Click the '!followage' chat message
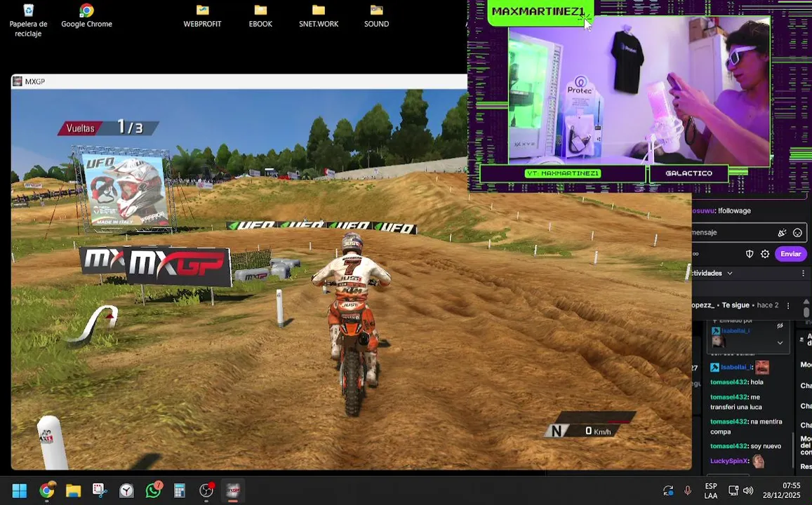 click(734, 210)
